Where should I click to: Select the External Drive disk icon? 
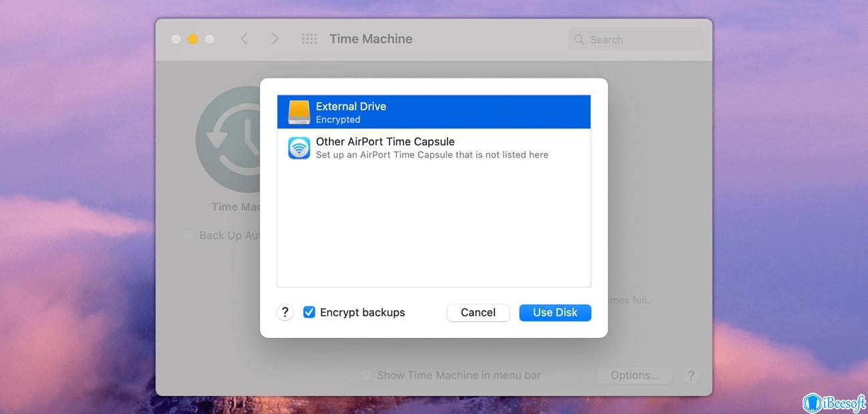pyautogui.click(x=298, y=112)
